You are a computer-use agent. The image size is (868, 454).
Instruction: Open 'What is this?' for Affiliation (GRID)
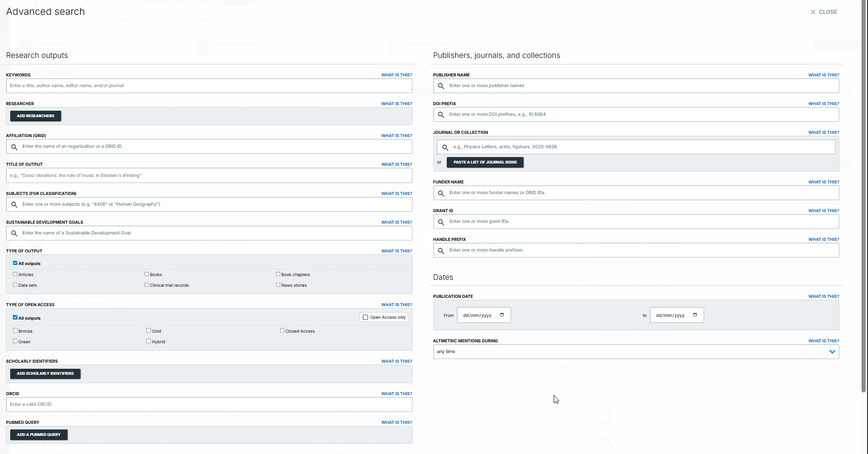(397, 136)
